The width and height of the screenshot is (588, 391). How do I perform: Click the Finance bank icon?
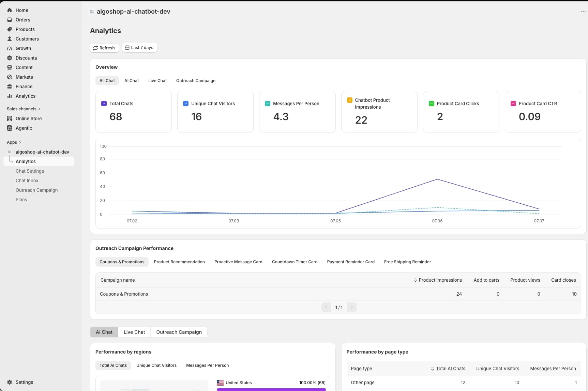pyautogui.click(x=10, y=87)
